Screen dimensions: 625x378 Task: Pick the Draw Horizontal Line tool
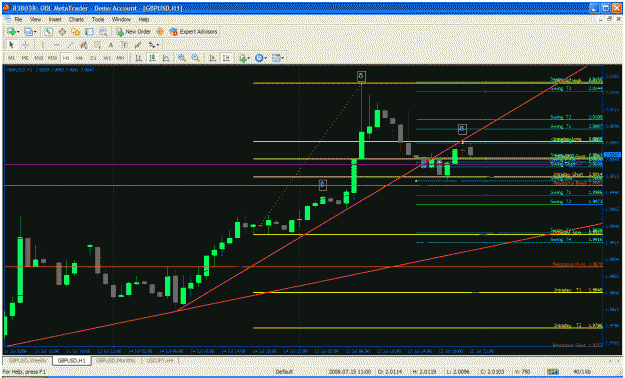(56, 45)
